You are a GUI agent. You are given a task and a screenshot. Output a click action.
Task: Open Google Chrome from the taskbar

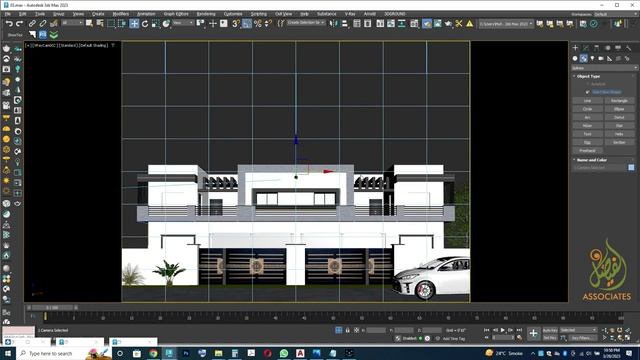(x=153, y=353)
